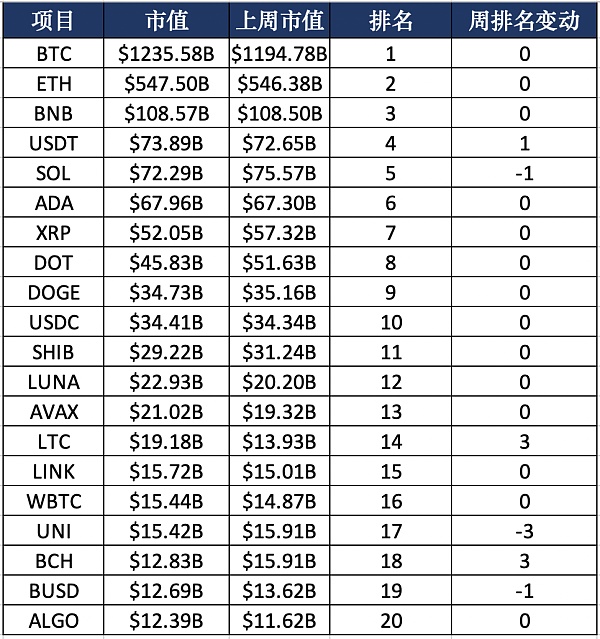The height and width of the screenshot is (639, 600).
Task: Click the ADA project cell
Action: [57, 203]
